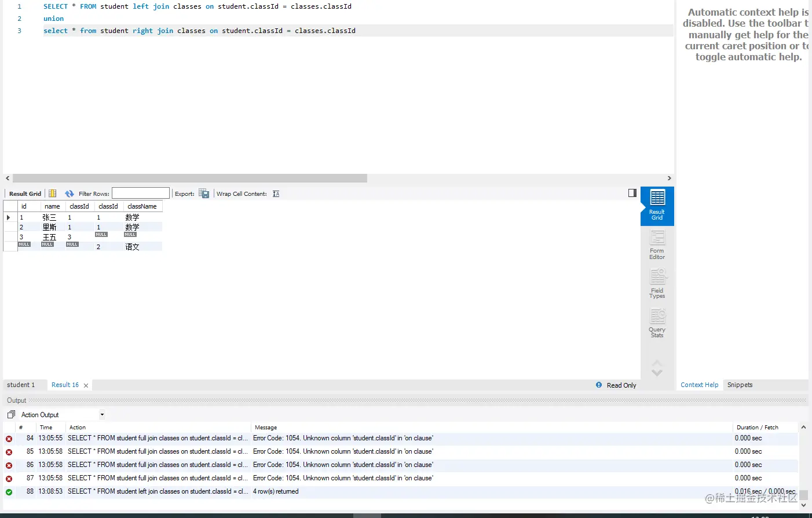Select the Result 16 tab
This screenshot has width=812, height=518.
65,385
